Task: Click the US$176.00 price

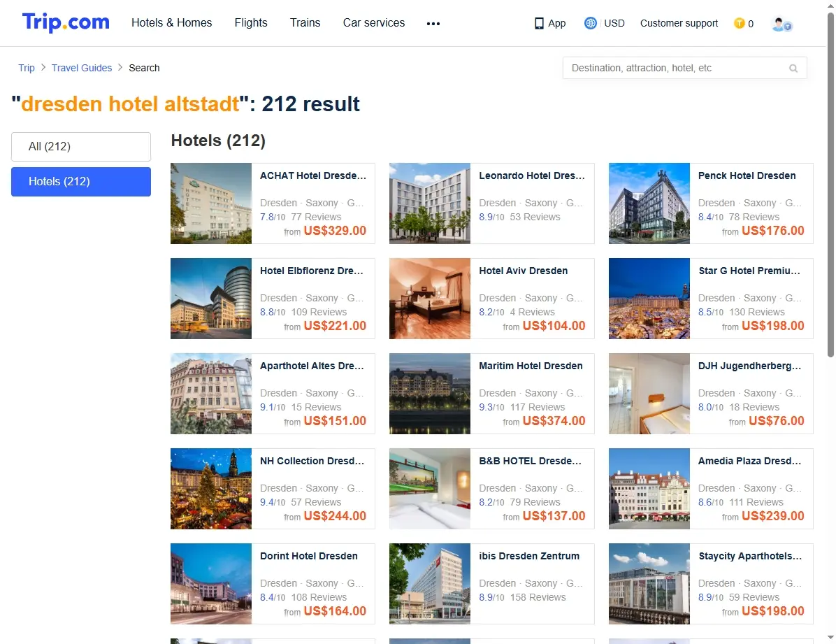Action: click(x=772, y=231)
